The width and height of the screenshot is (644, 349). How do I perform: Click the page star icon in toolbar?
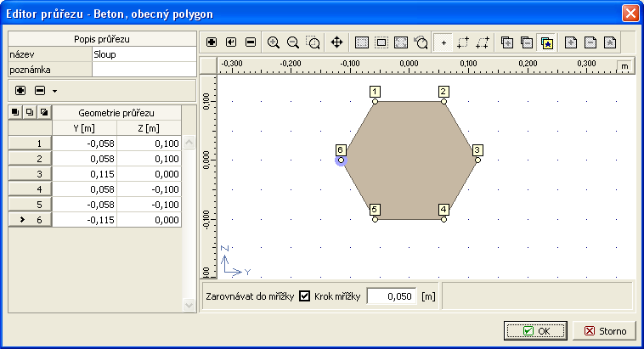click(x=610, y=42)
